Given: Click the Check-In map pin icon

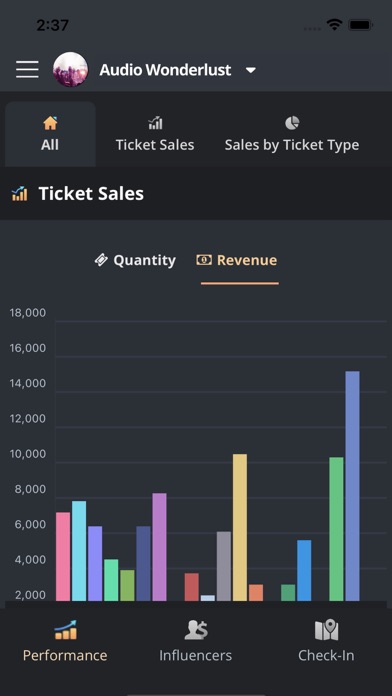Looking at the screenshot, I should click(x=326, y=630).
